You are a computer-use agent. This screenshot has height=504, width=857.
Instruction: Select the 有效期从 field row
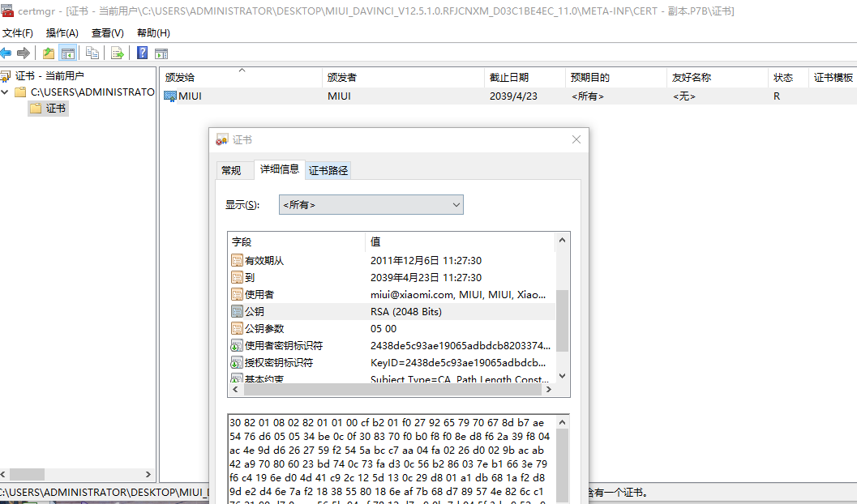[x=392, y=260]
